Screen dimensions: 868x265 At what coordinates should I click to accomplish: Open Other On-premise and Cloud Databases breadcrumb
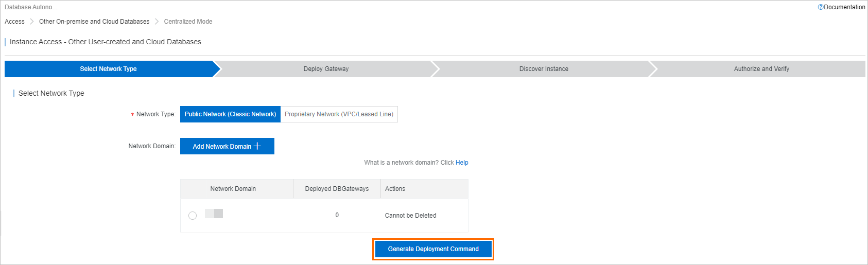[x=94, y=22]
